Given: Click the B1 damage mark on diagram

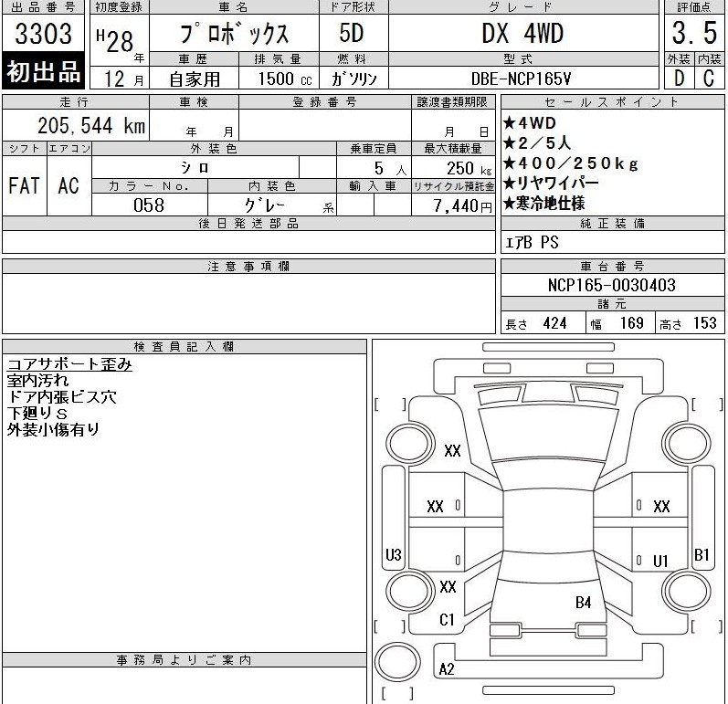Looking at the screenshot, I should [702, 554].
